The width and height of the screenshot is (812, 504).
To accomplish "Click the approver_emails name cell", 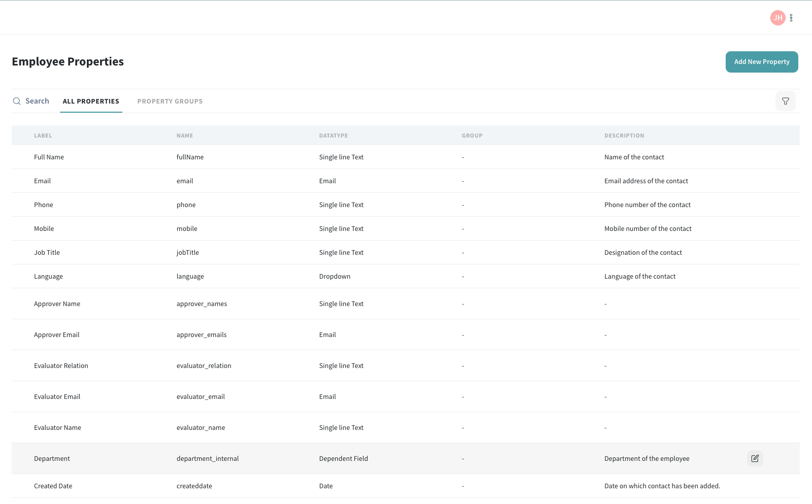I will point(202,335).
